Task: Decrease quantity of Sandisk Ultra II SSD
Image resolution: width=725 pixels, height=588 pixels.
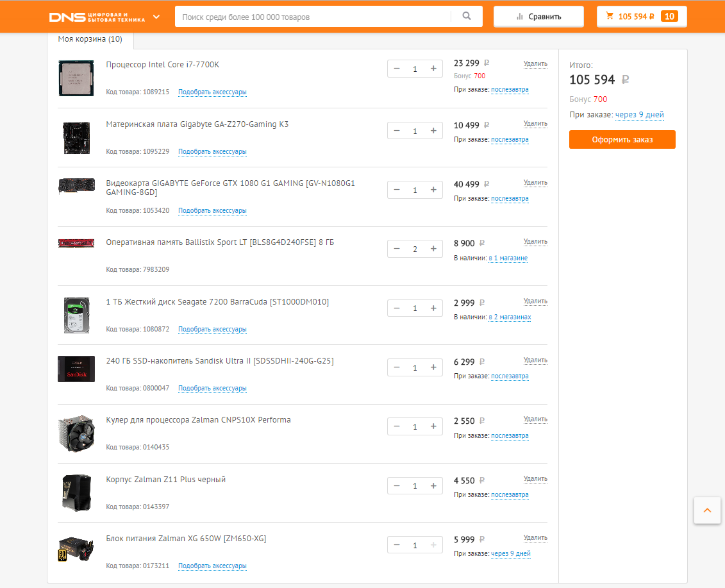Action: pos(397,367)
